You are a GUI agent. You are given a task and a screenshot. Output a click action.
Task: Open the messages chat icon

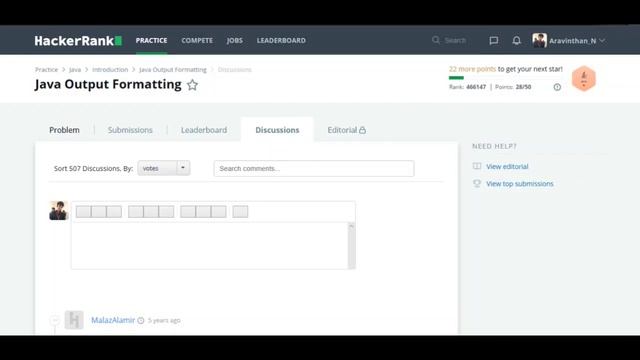coord(493,40)
